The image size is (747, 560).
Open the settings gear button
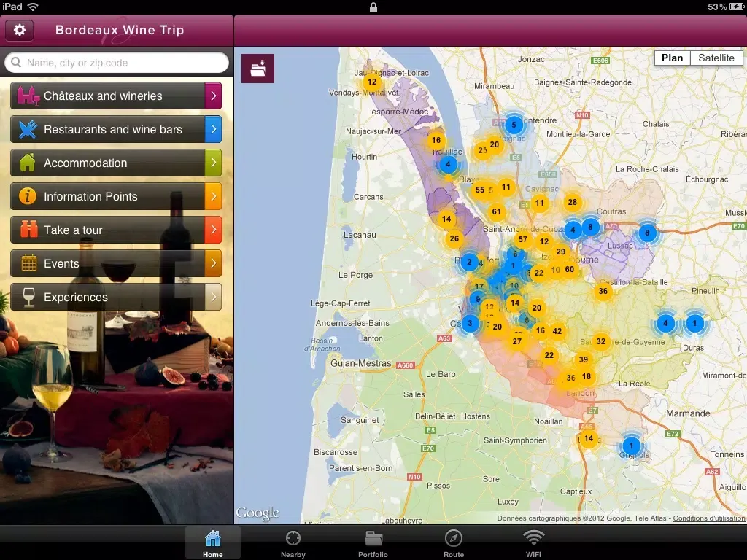click(19, 30)
